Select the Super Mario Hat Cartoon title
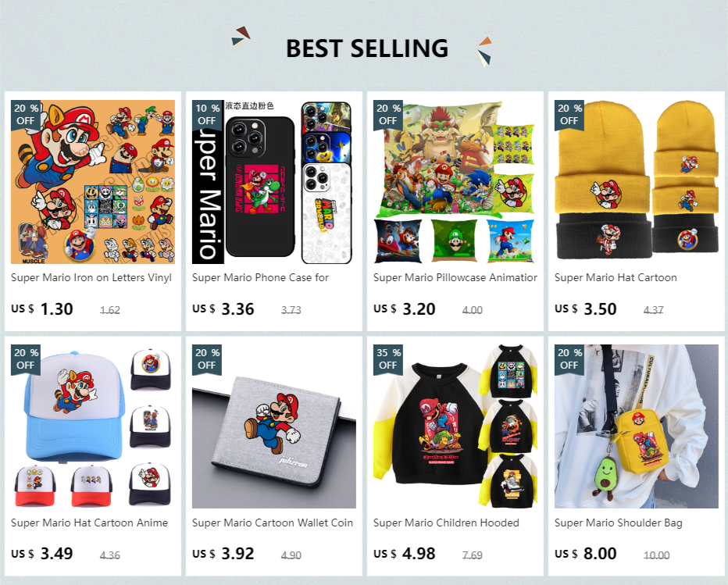Image resolution: width=728 pixels, height=585 pixels. (x=616, y=277)
